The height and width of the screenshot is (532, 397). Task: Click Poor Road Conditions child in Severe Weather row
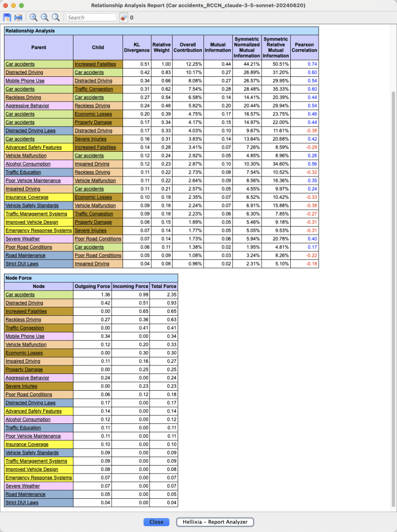click(98, 239)
